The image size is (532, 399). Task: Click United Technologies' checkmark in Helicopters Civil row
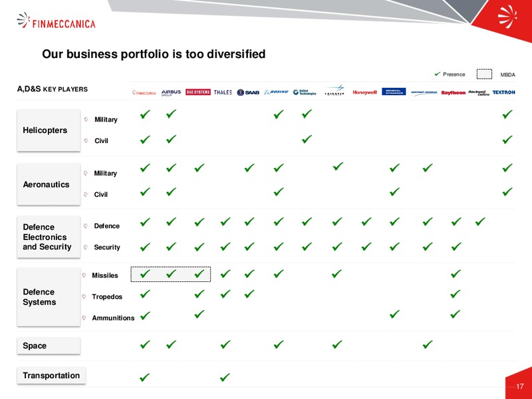[307, 139]
